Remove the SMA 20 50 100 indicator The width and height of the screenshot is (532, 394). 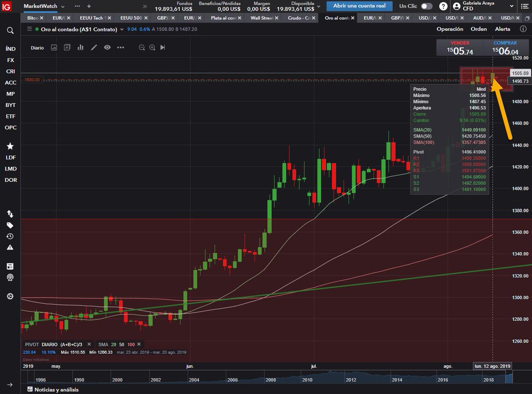[139, 344]
